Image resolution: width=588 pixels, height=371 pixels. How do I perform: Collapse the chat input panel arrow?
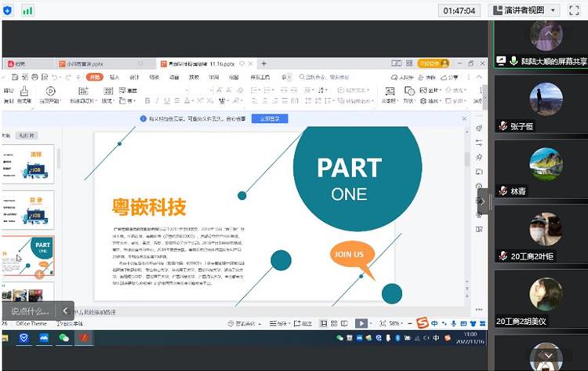[65, 311]
